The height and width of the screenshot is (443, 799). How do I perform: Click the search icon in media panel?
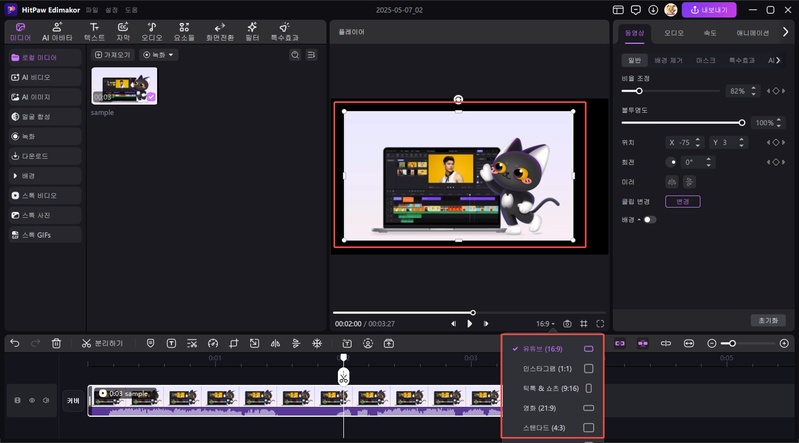point(295,55)
